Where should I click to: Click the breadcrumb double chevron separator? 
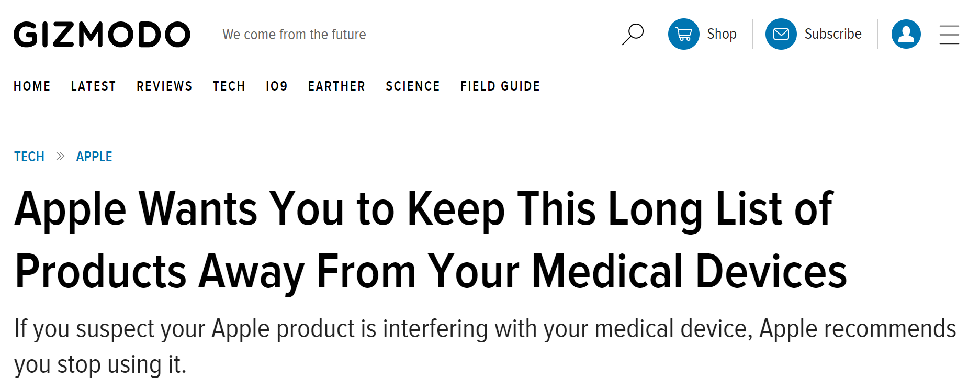[60, 156]
